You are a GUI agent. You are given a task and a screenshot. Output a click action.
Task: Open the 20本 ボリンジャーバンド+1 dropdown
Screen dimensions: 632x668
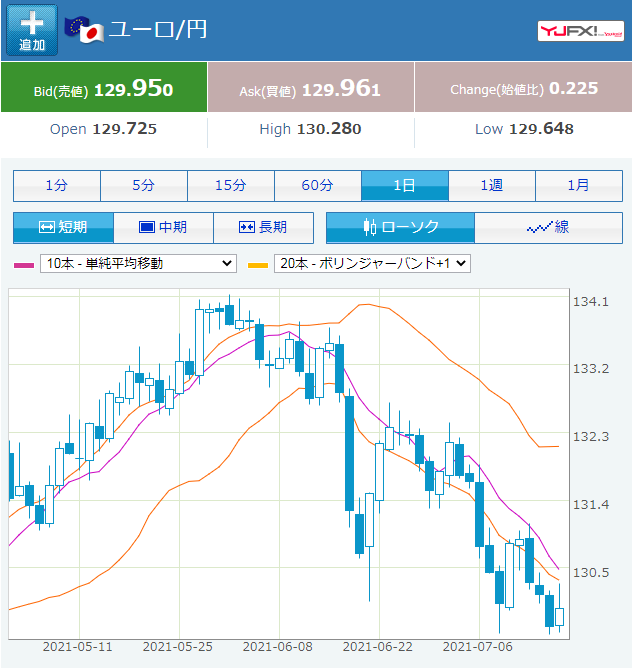tap(372, 263)
